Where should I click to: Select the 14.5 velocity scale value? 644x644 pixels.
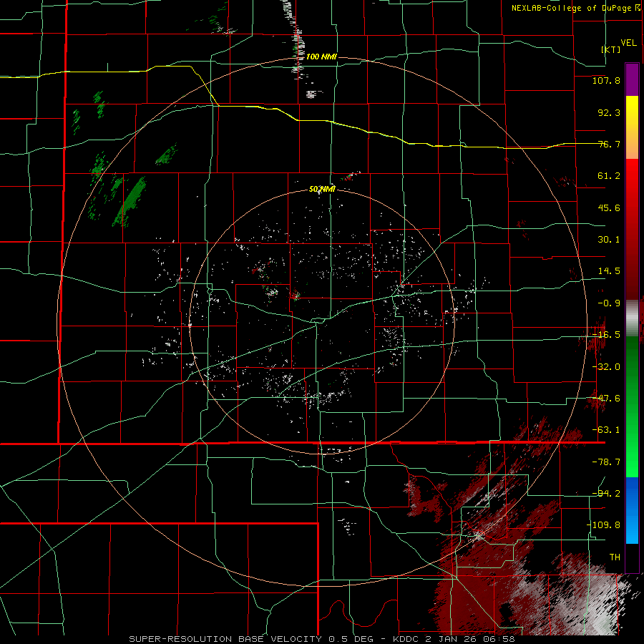pos(609,271)
